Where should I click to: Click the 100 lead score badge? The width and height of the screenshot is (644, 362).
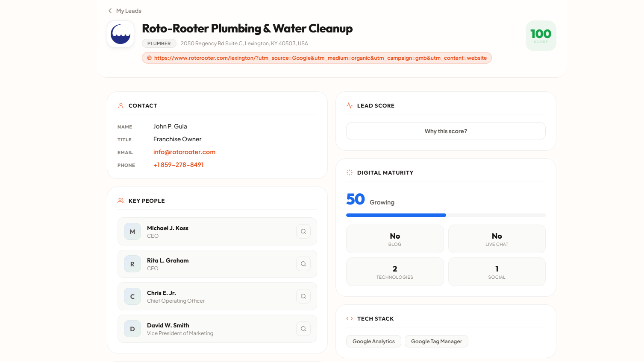(541, 36)
